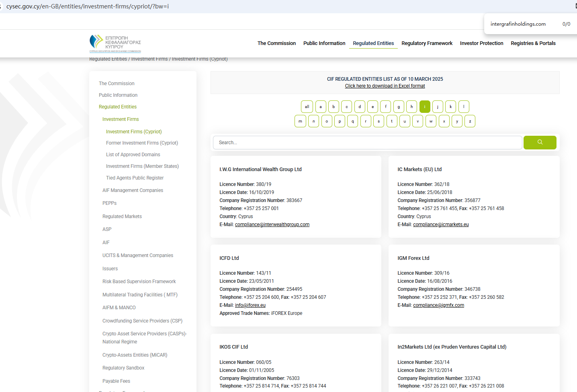The height and width of the screenshot is (392, 577).
Task: Click compliance@icmarkets.eu email link
Action: [x=441, y=225]
